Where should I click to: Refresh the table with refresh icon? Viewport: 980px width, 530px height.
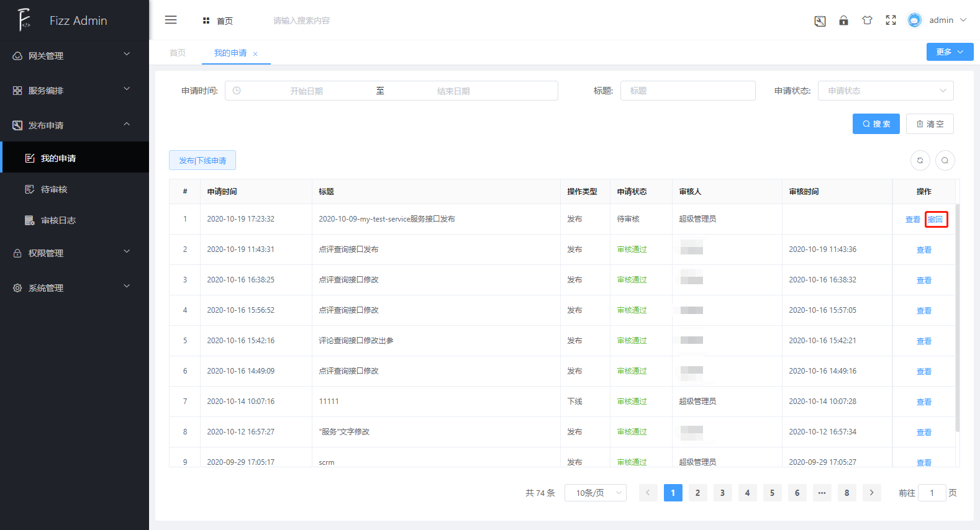[x=920, y=160]
